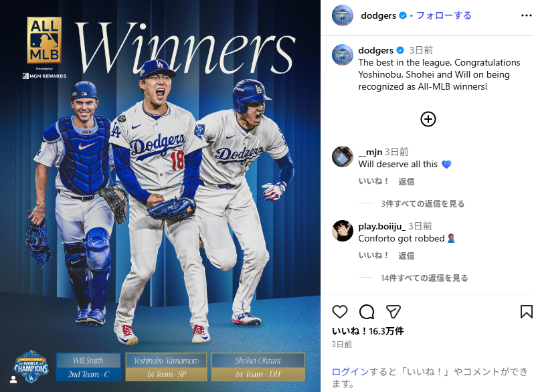
Task: Save post with bookmark icon
Action: [x=526, y=312]
